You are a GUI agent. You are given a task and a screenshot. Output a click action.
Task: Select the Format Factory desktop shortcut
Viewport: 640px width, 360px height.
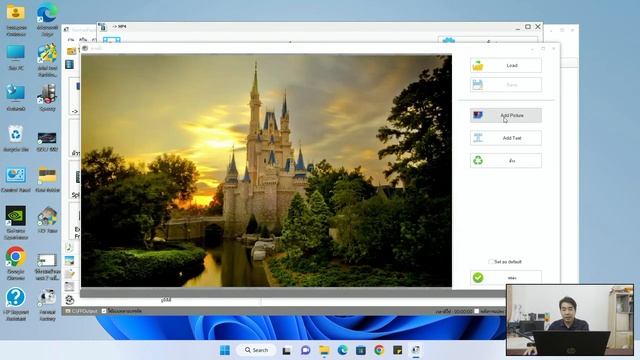click(47, 304)
